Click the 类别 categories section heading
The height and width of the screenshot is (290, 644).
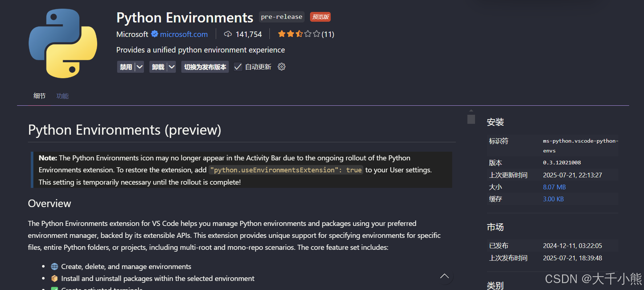[x=495, y=285]
